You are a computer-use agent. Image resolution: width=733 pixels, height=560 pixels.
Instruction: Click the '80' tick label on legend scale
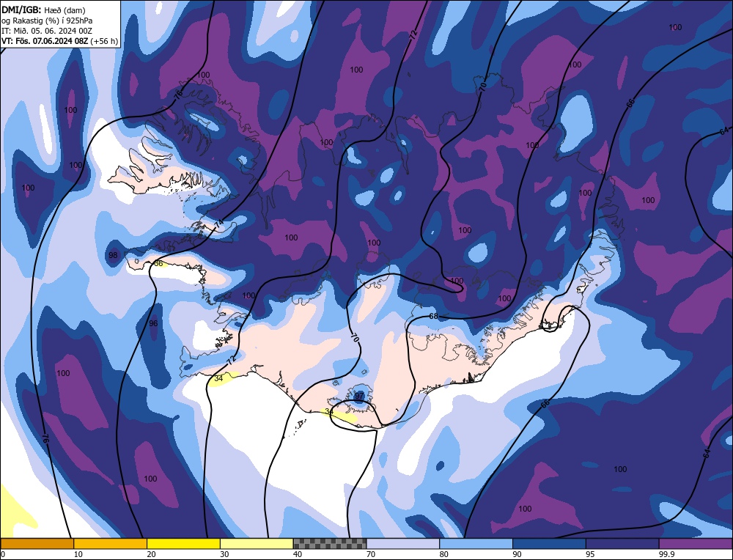point(444,554)
